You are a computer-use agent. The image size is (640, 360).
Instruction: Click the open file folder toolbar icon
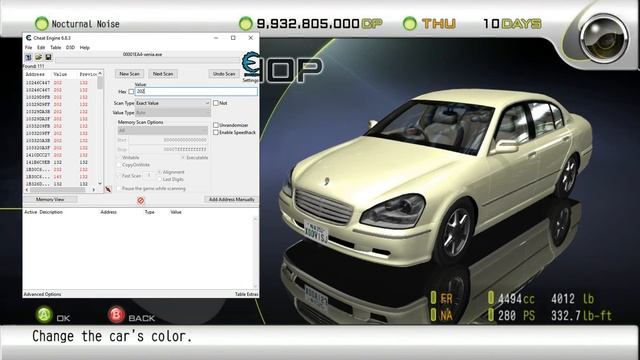tap(38, 57)
